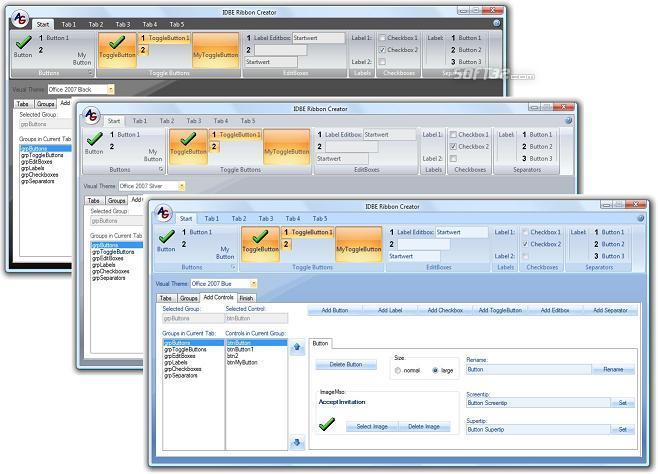Open help icon in the black window ribbon

(x=496, y=23)
